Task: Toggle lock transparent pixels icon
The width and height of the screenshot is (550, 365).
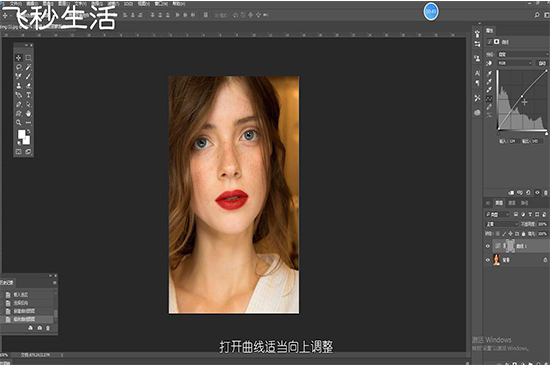Action: 498,234
